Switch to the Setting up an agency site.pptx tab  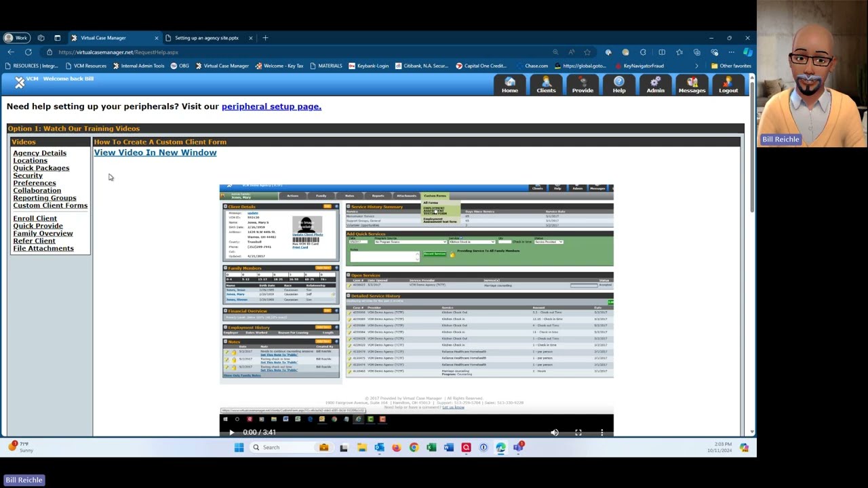(x=207, y=38)
